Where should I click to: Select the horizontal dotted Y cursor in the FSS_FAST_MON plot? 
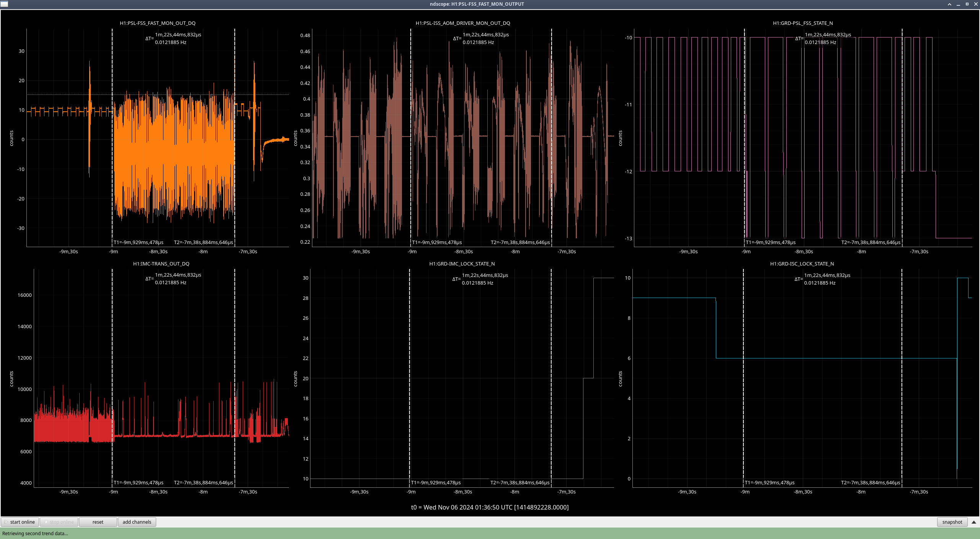pos(158,94)
